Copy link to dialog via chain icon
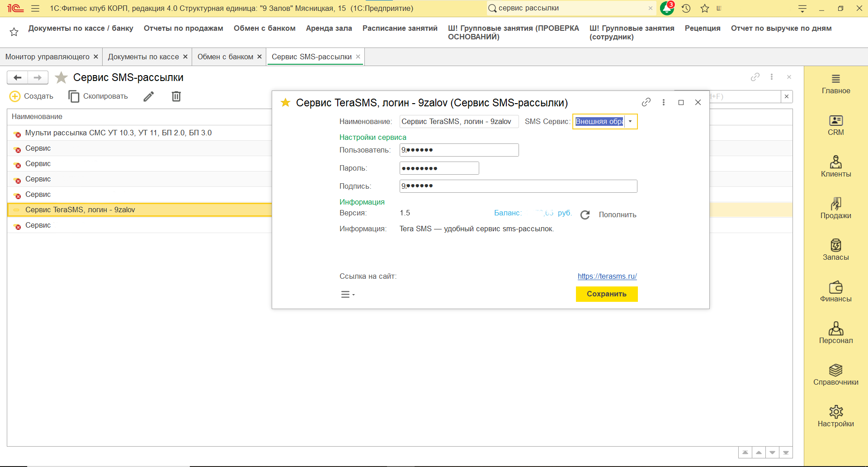 (646, 102)
